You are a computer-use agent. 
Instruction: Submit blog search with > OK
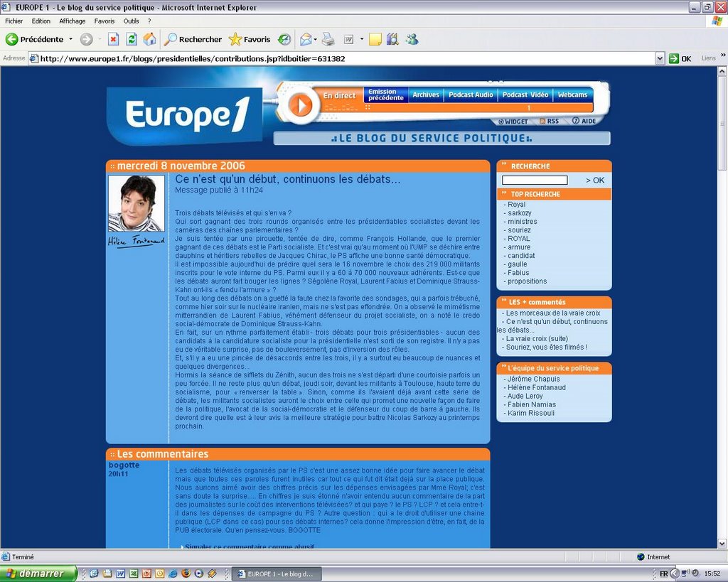[595, 180]
